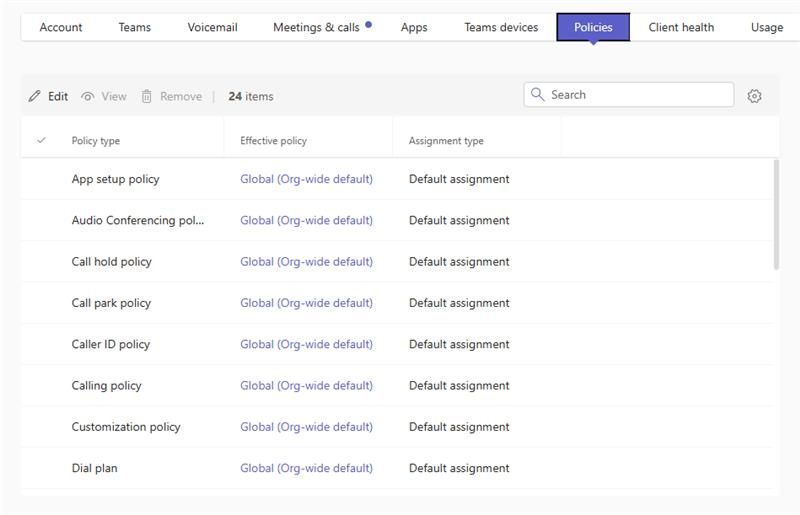
Task: Open App setup policy's Global policy link
Action: 306,179
